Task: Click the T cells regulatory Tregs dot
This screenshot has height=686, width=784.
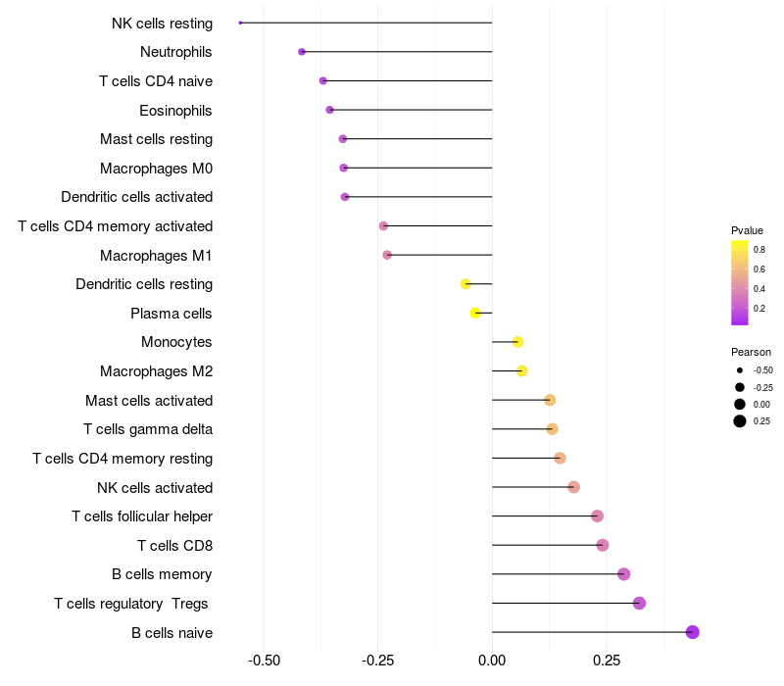Action: click(x=640, y=604)
